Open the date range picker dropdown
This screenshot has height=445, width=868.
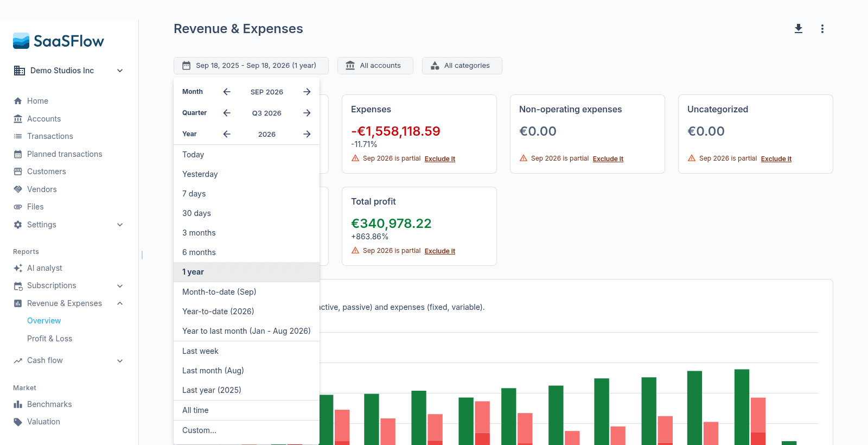[x=251, y=66]
